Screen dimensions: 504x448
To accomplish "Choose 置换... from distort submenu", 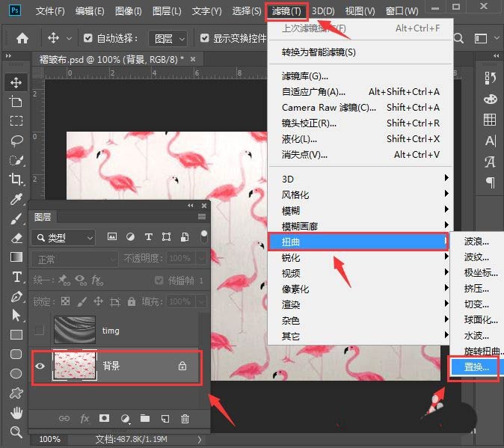I will coord(476,366).
